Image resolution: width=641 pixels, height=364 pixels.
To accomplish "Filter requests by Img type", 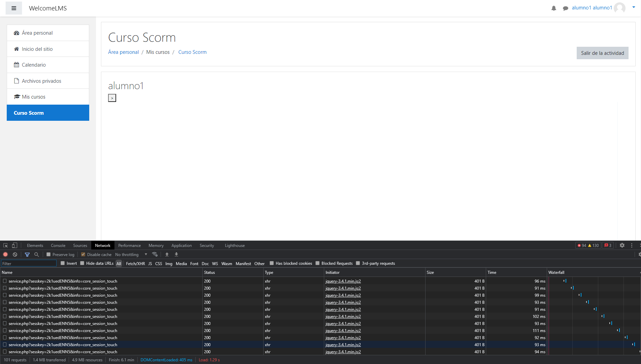I will pyautogui.click(x=169, y=264).
